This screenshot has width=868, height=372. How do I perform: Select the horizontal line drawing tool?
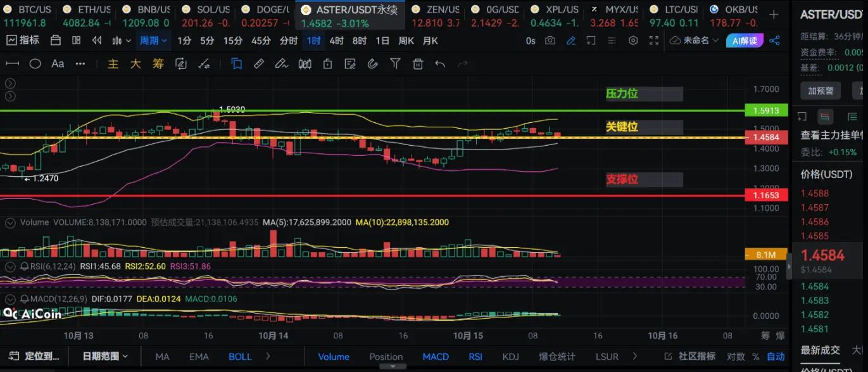pos(13,63)
